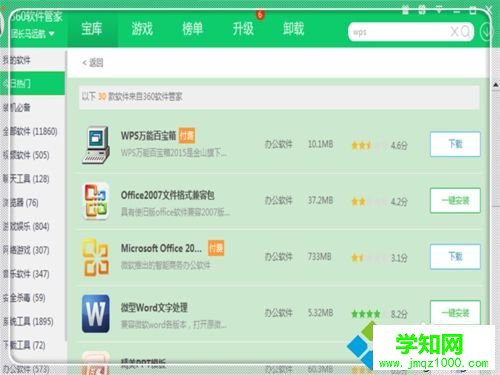Click the upgrade count badge 6
The image size is (500, 375).
pyautogui.click(x=260, y=14)
